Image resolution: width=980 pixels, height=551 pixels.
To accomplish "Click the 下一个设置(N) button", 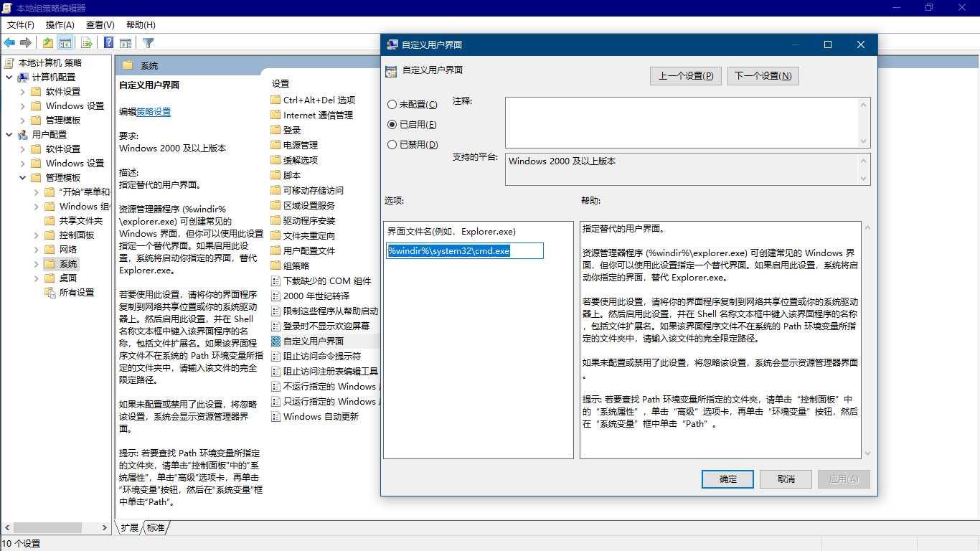I will [x=763, y=76].
